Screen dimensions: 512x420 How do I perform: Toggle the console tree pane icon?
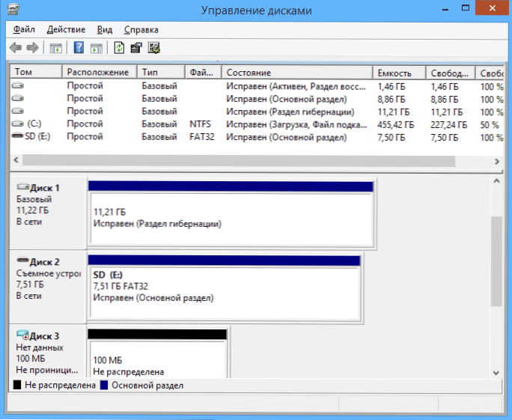(x=56, y=49)
